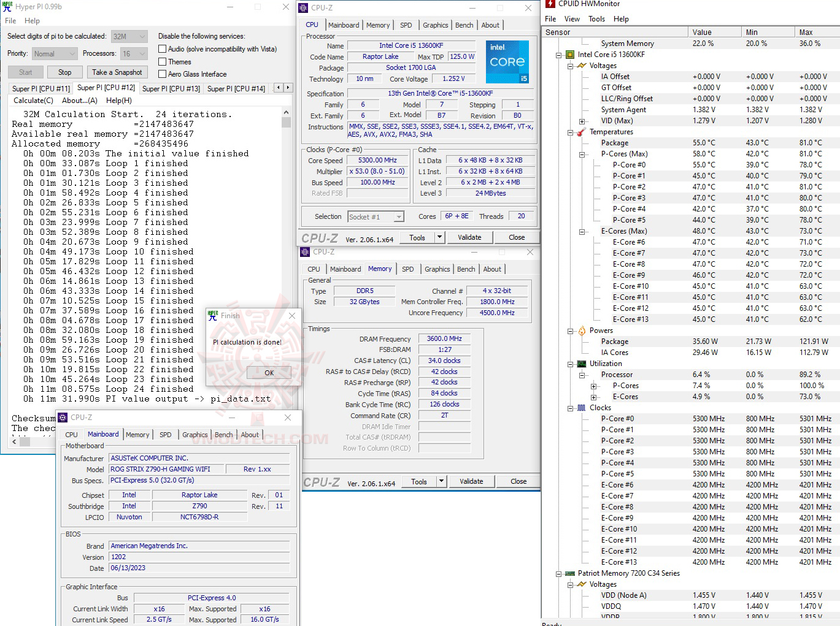
Task: Open the Tools dropdown arrow in the CPU-Z processor window
Action: (x=439, y=237)
